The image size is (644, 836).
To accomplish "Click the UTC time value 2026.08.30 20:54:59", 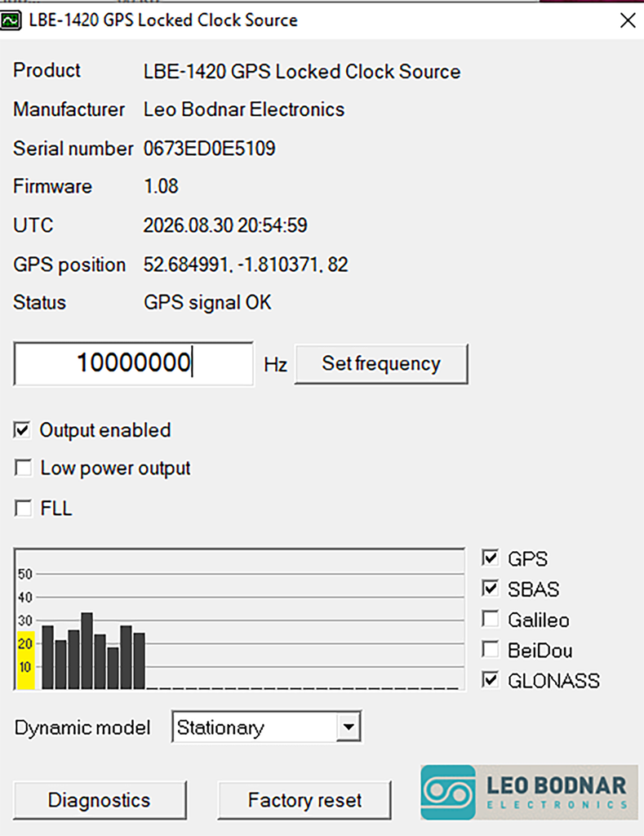I will [x=225, y=225].
